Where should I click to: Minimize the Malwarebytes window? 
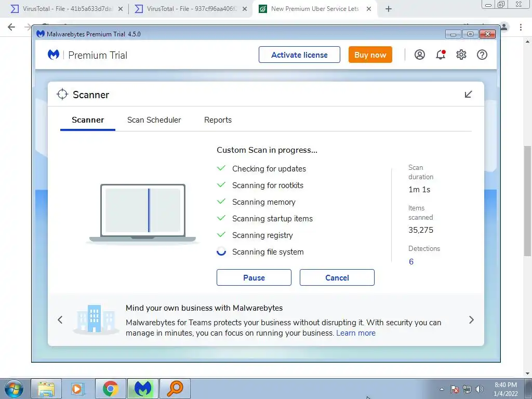pos(453,34)
